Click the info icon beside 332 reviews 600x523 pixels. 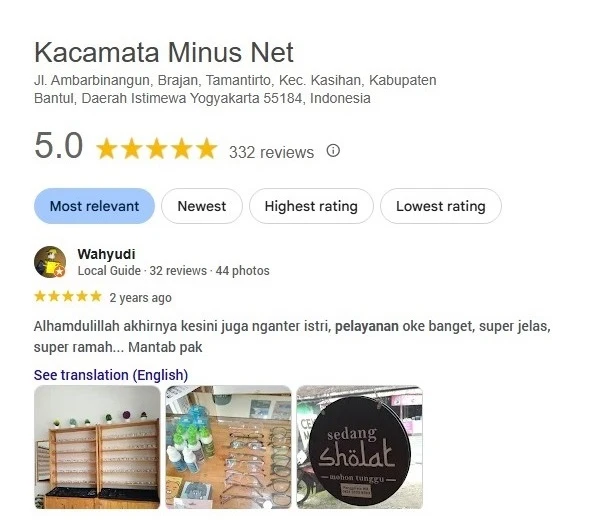pyautogui.click(x=333, y=151)
